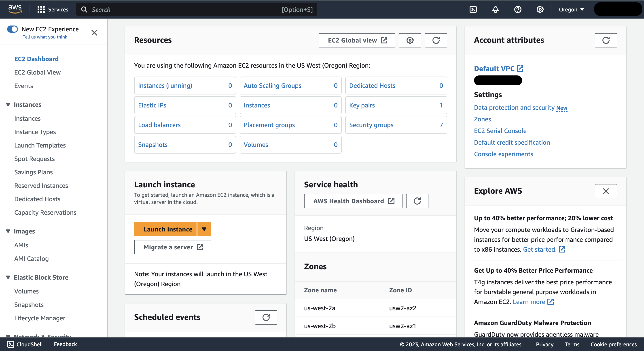
Task: Open Security groups resource tile
Action: 396,125
